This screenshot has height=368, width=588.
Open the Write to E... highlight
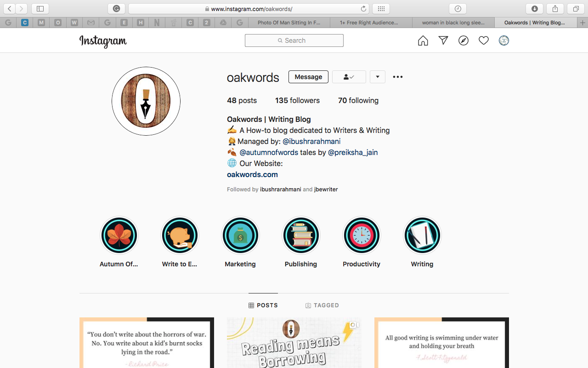tap(180, 242)
